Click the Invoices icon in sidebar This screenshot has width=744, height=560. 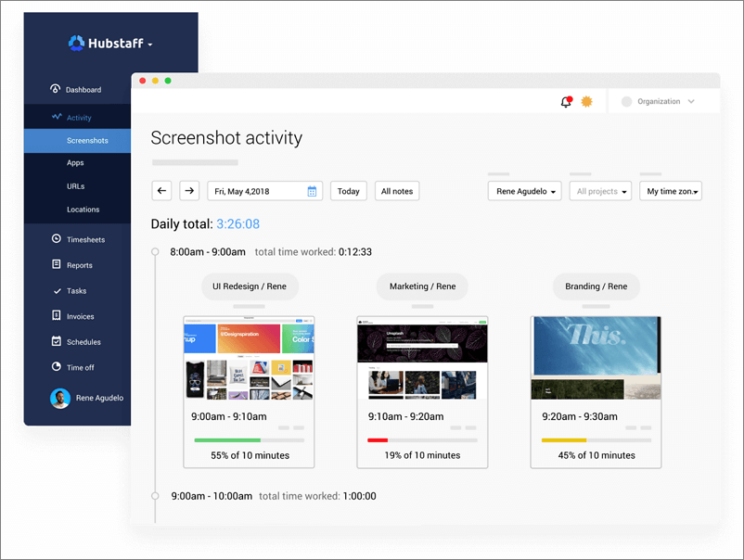pos(56,316)
